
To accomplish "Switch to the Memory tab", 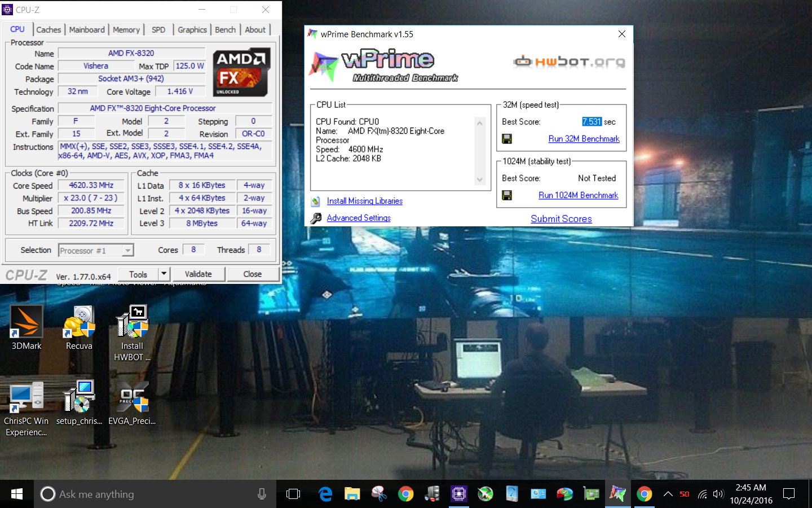I will pyautogui.click(x=126, y=30).
